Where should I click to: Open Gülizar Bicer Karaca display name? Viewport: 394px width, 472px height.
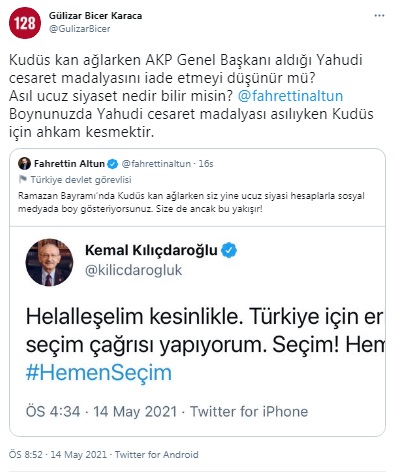(x=95, y=16)
